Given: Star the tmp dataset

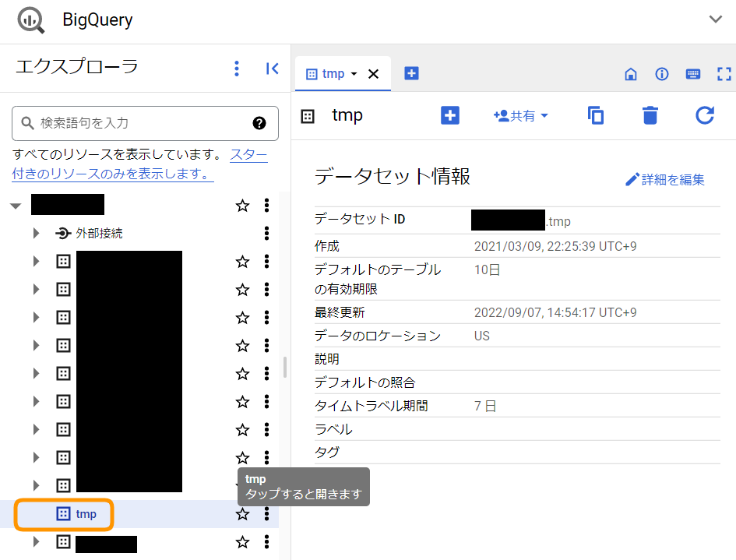Looking at the screenshot, I should coord(243,514).
